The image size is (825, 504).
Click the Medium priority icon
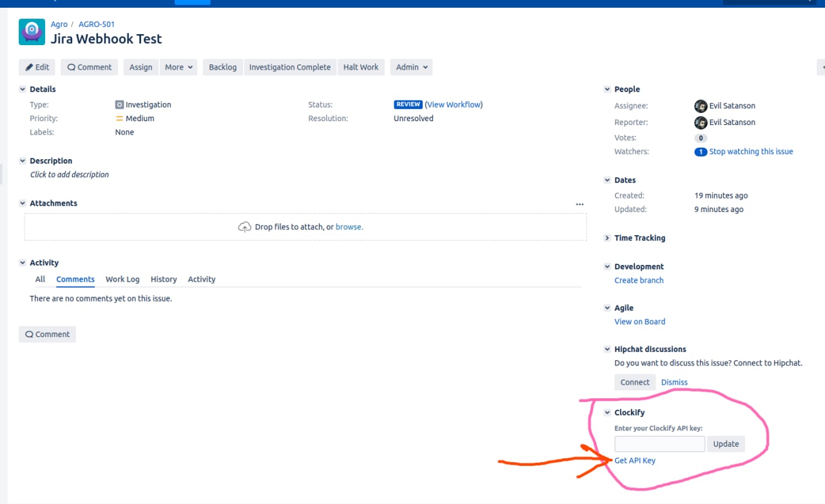point(119,119)
